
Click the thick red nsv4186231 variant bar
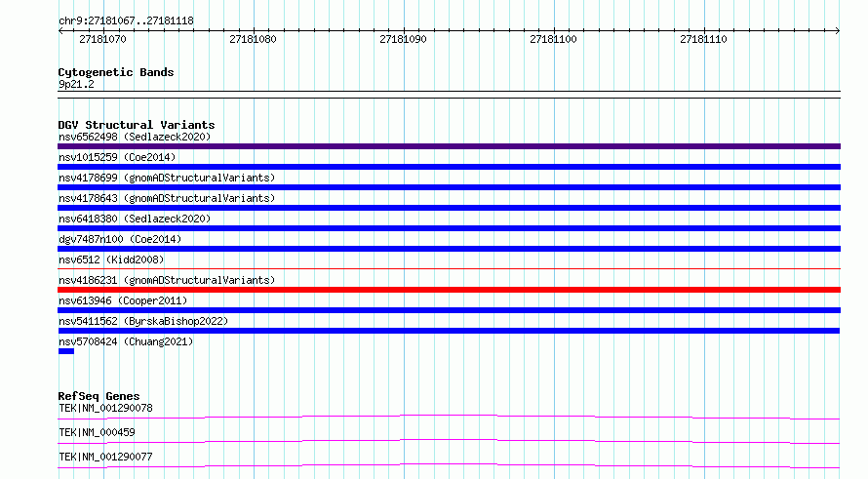449,290
